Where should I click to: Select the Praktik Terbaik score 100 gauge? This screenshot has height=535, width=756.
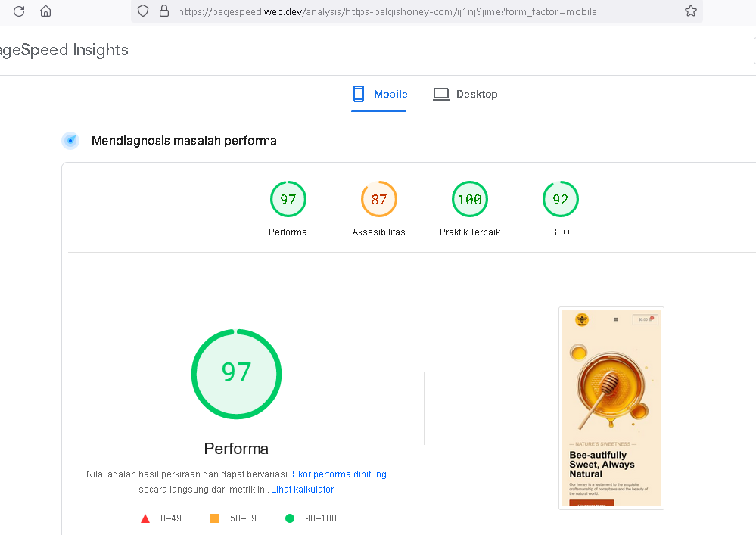470,200
